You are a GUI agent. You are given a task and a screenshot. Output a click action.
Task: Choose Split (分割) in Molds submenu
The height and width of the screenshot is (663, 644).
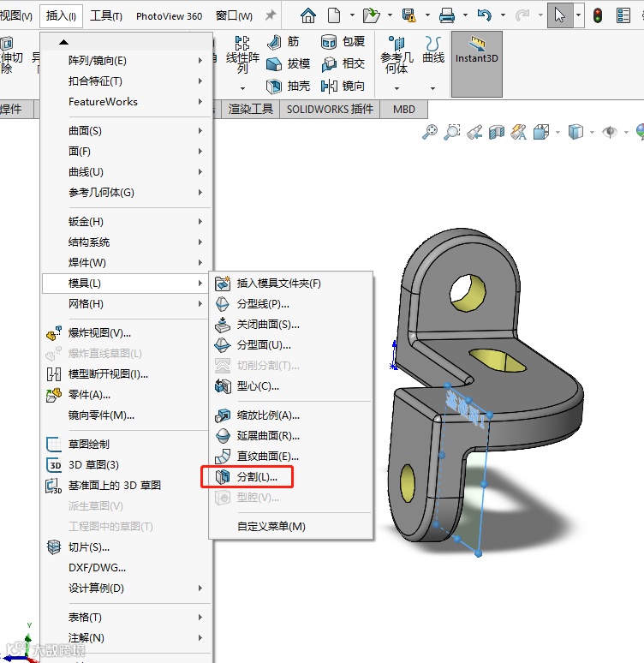291,477
